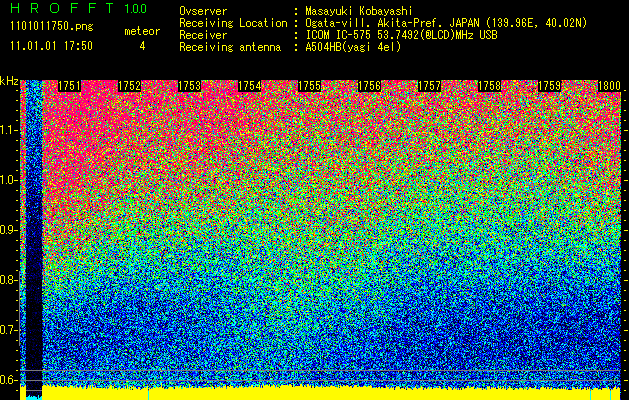Click the 1756 time marker

(369, 86)
